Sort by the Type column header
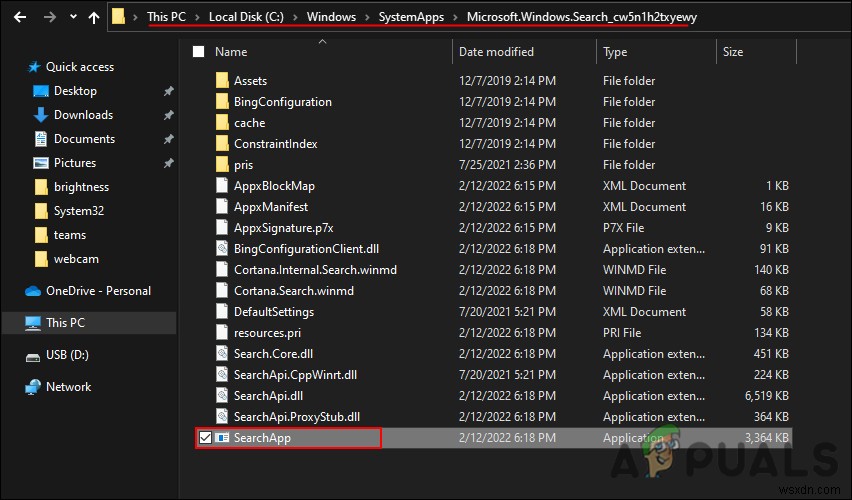 615,52
